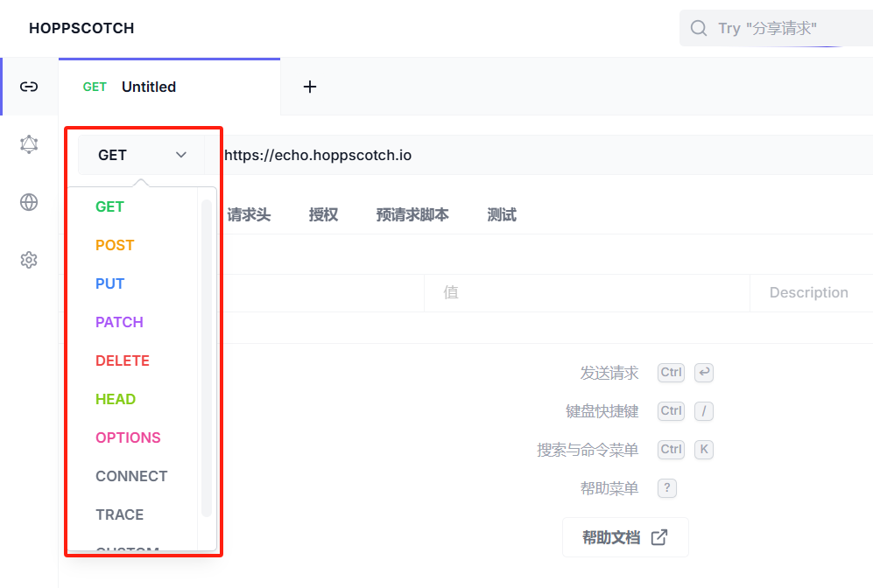Collapse the GET method dropdown chevron

[181, 155]
